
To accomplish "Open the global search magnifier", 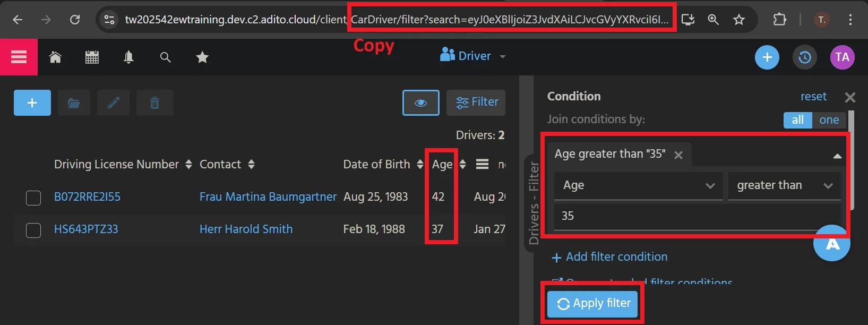I will pos(166,57).
